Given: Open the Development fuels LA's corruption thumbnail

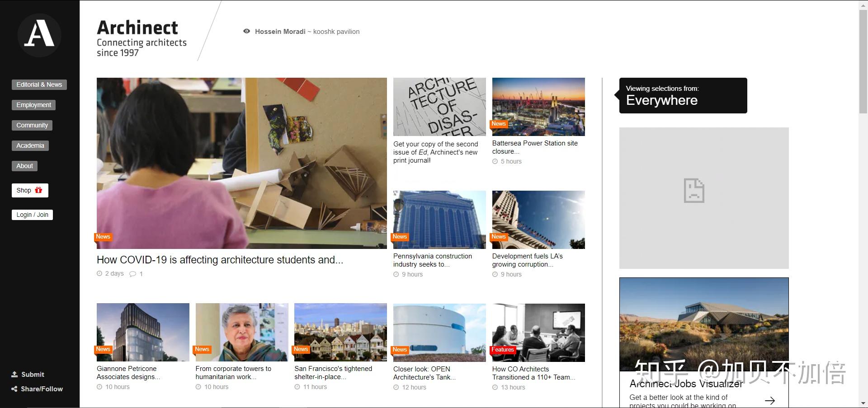Looking at the screenshot, I should pos(538,220).
